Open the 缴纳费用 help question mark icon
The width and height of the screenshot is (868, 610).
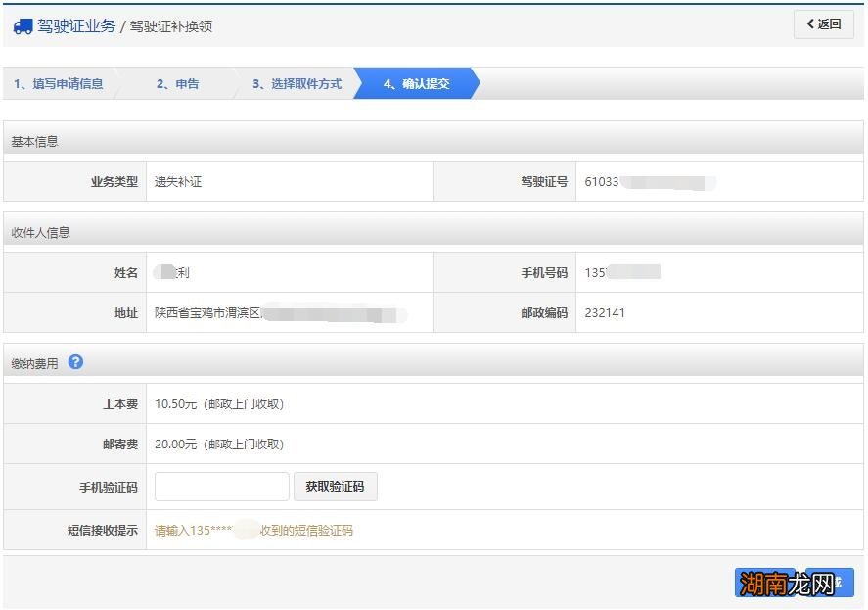[x=75, y=362]
